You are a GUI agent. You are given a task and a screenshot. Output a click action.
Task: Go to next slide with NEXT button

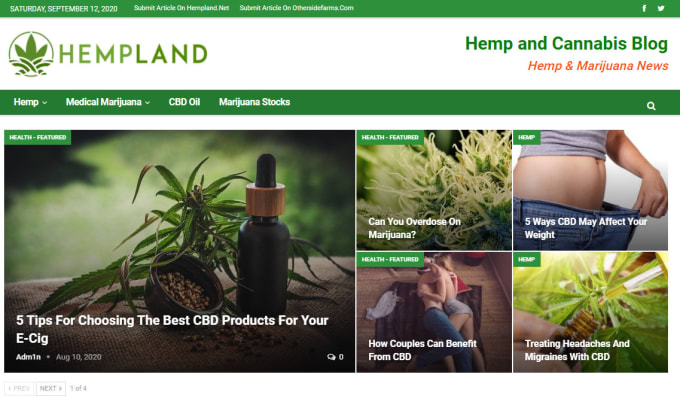coord(51,388)
